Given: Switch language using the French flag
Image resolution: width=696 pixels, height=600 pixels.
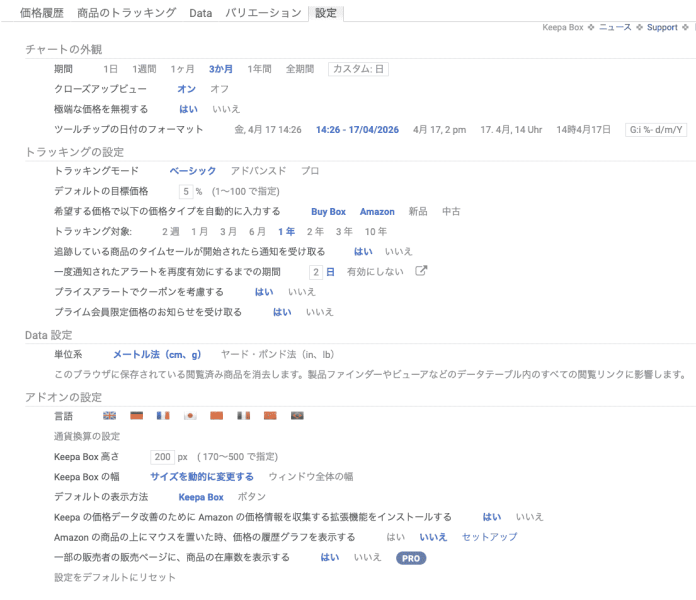Looking at the screenshot, I should [163, 415].
